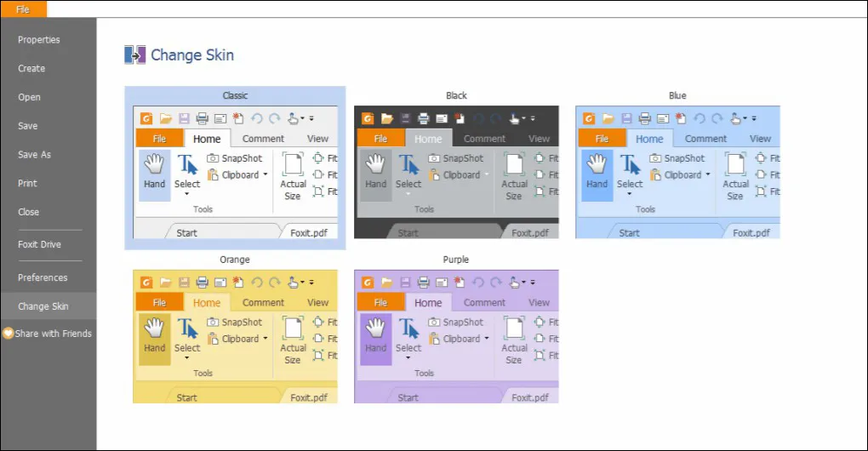The height and width of the screenshot is (451, 868).
Task: Click Actual Size icon in Blue skin preview
Action: click(x=735, y=164)
